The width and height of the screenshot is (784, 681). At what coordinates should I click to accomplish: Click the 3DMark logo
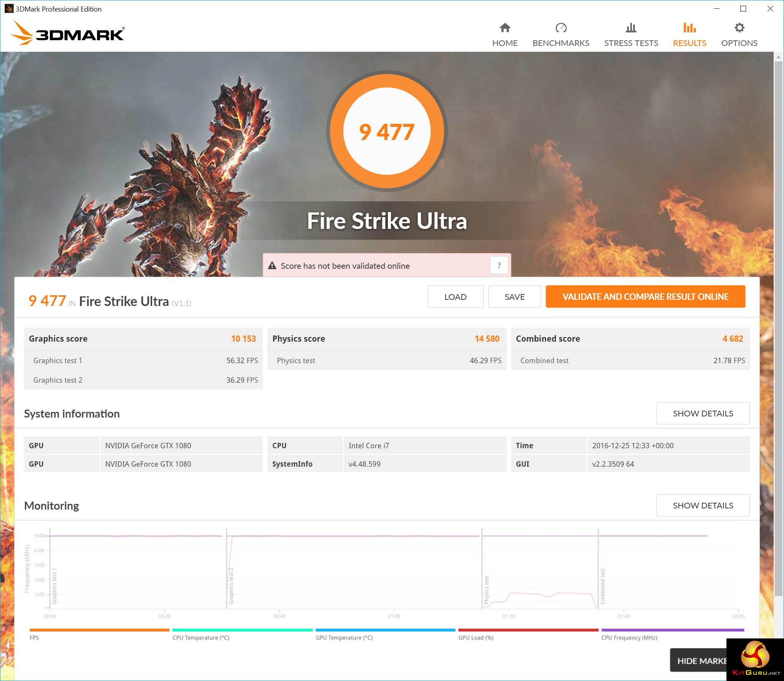tap(68, 33)
